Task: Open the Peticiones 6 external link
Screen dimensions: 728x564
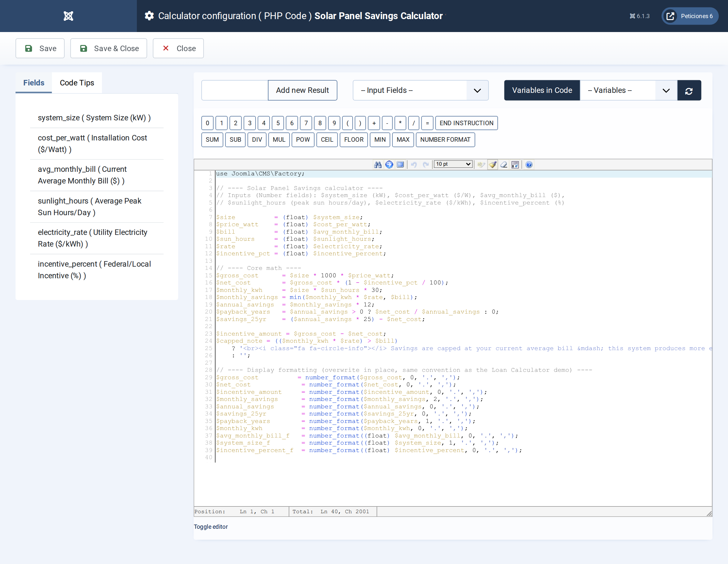Action: click(690, 16)
